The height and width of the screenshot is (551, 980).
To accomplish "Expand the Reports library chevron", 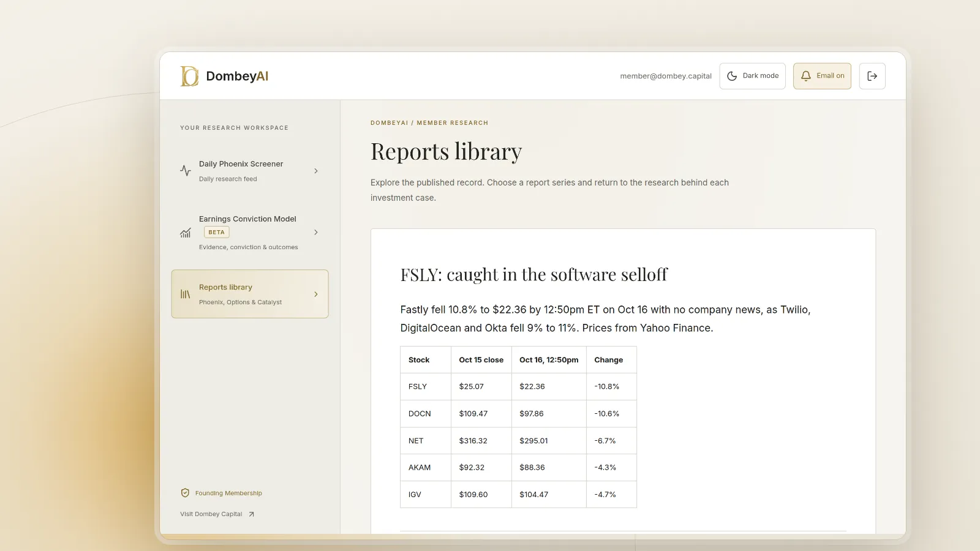I will click(x=316, y=294).
